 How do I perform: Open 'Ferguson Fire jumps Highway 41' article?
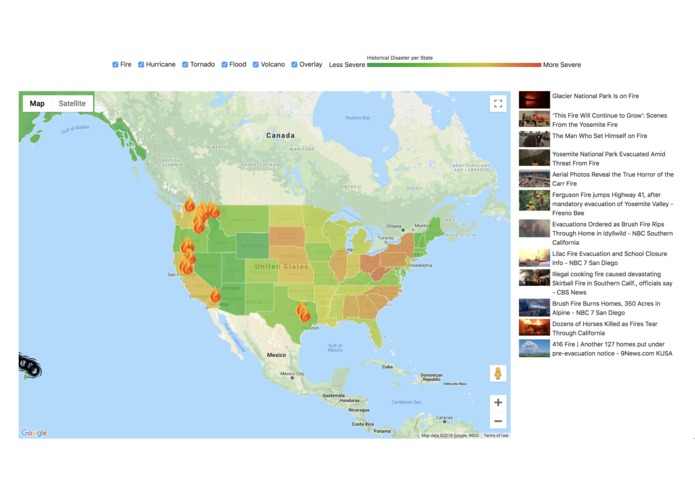click(613, 204)
